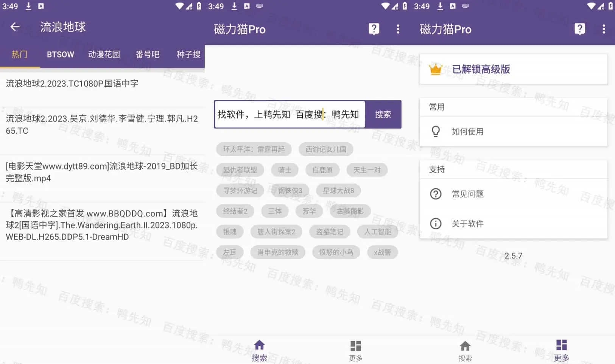615x364 pixels.
Task: Tap suggestion chip x战警
Action: point(382,252)
